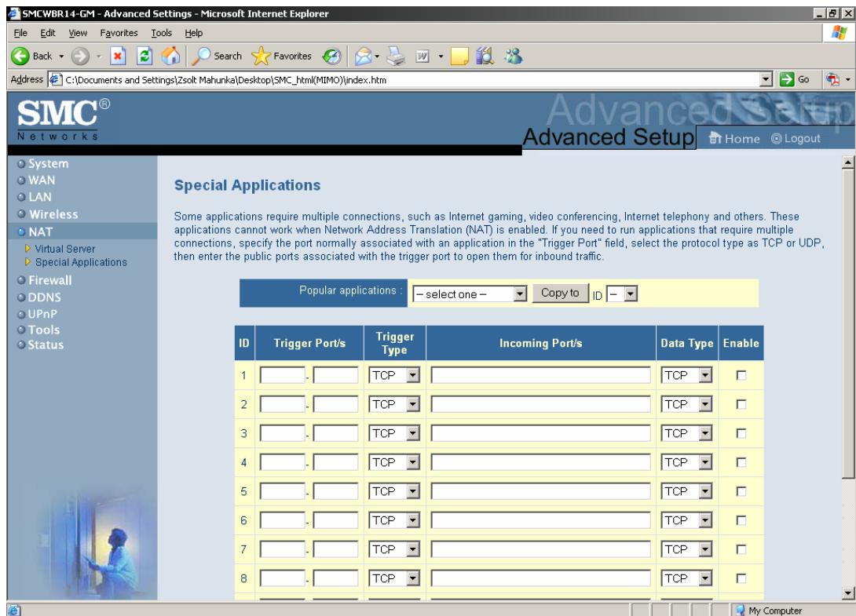Click the Mail envelope toolbar icon
Image resolution: width=856 pixels, height=616 pixels.
coord(363,56)
